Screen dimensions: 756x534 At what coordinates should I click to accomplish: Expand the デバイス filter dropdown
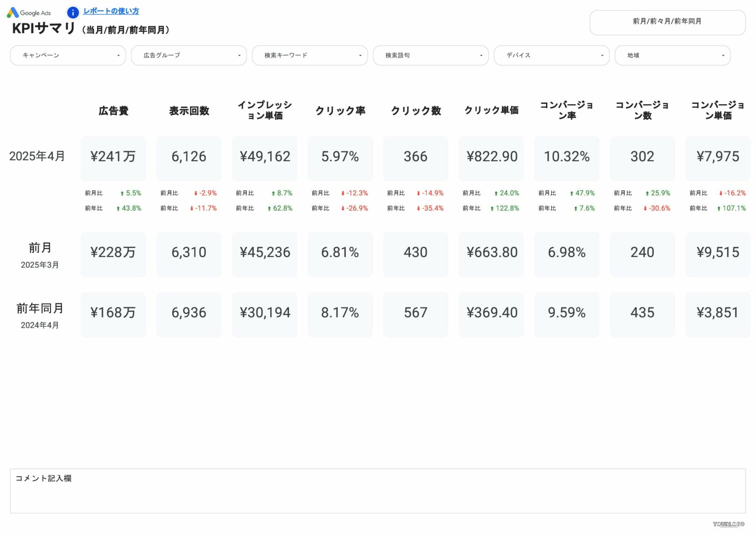[x=552, y=55]
